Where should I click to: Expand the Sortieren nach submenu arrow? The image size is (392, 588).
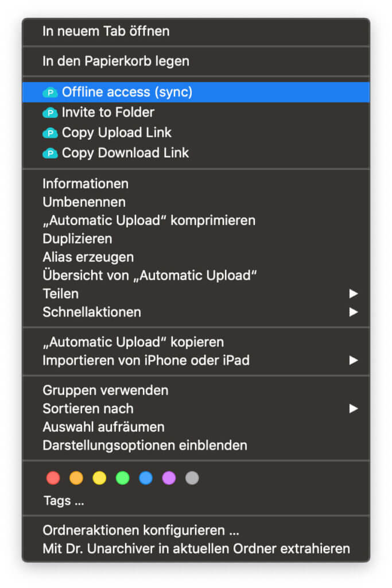coord(354,409)
